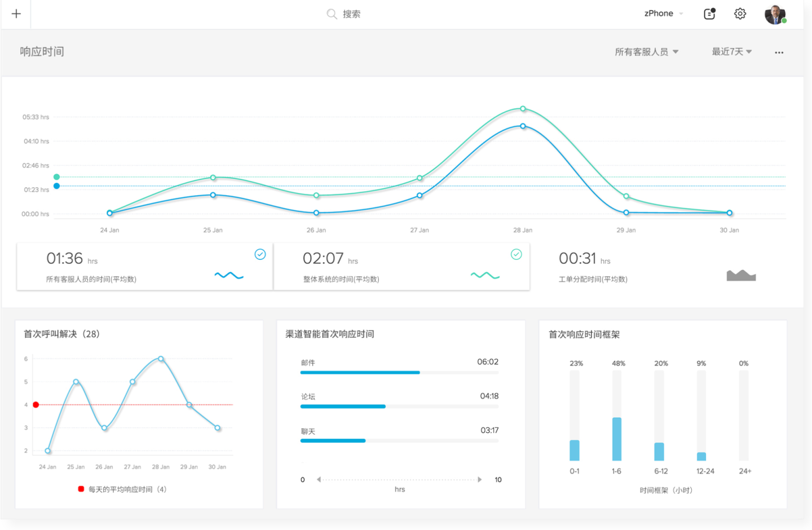Select the 工单分配时间 metric card
812x530 pixels.
click(x=657, y=267)
